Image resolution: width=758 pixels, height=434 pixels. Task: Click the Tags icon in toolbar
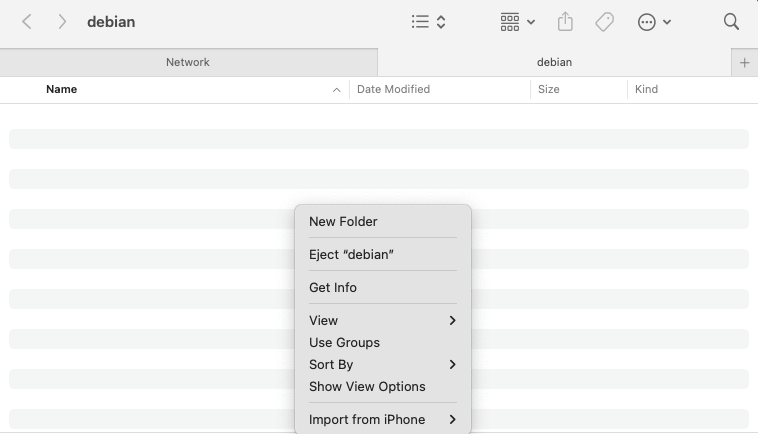(x=604, y=22)
